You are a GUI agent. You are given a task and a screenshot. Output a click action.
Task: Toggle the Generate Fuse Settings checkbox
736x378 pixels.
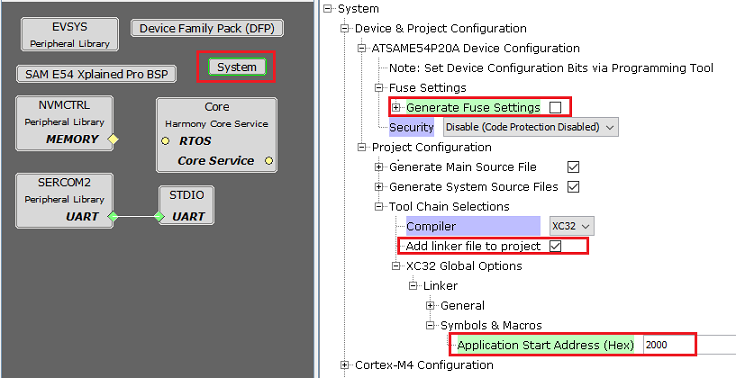[555, 108]
